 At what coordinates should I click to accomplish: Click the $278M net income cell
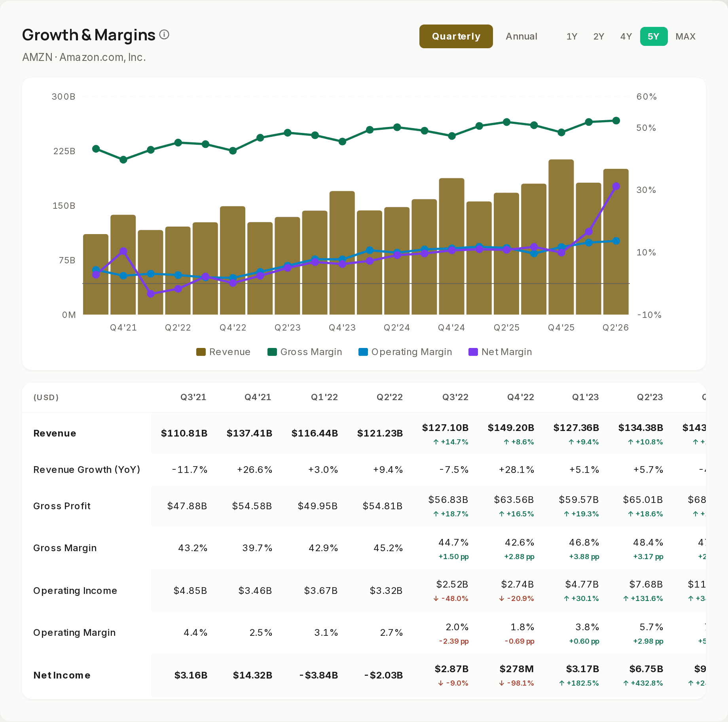pyautogui.click(x=516, y=669)
